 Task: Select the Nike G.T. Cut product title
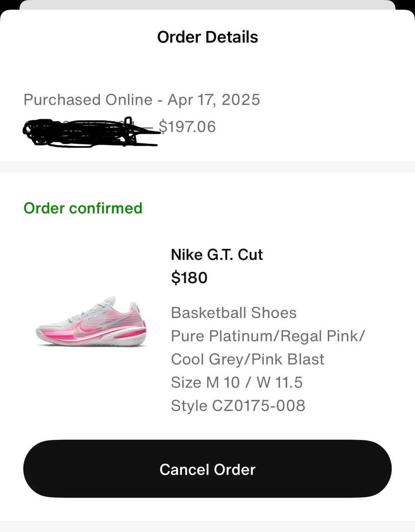(x=217, y=254)
